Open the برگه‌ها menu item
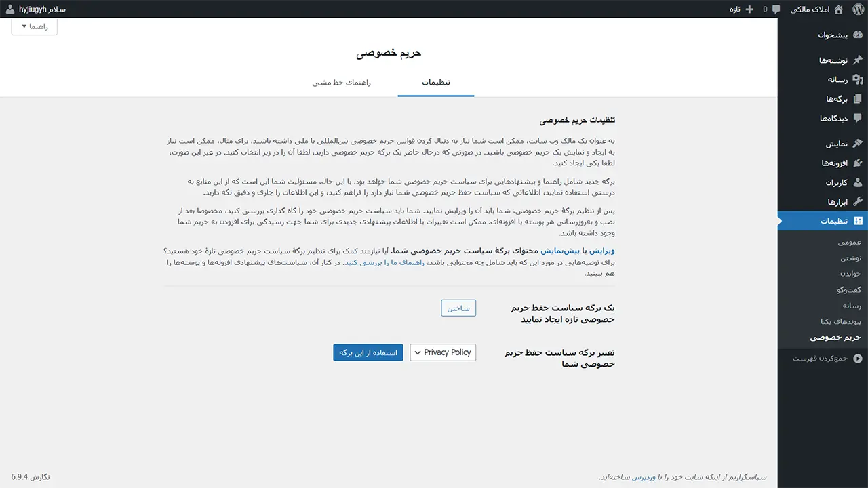Screen dimensions: 868x488 pyautogui.click(x=823, y=99)
